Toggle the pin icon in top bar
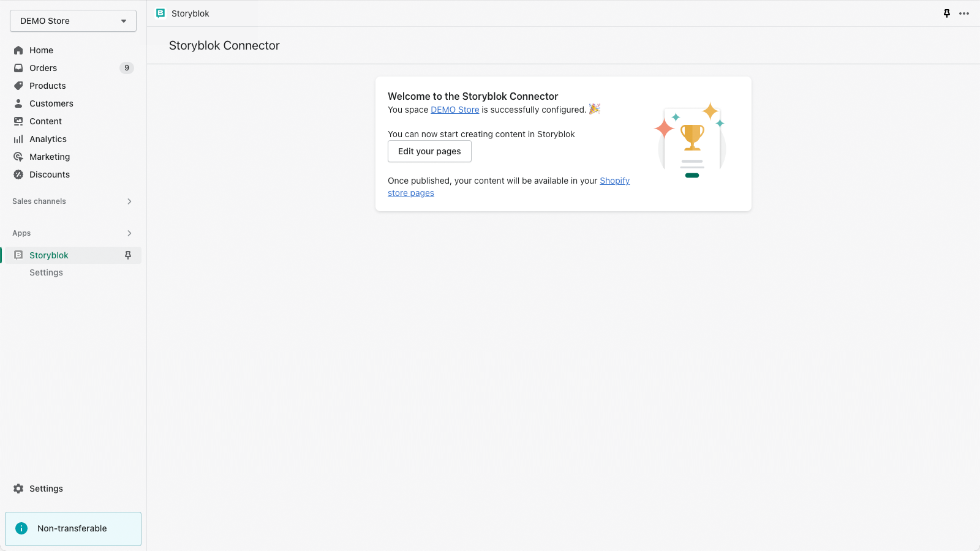Screen dimensions: 980x551 click(x=947, y=13)
